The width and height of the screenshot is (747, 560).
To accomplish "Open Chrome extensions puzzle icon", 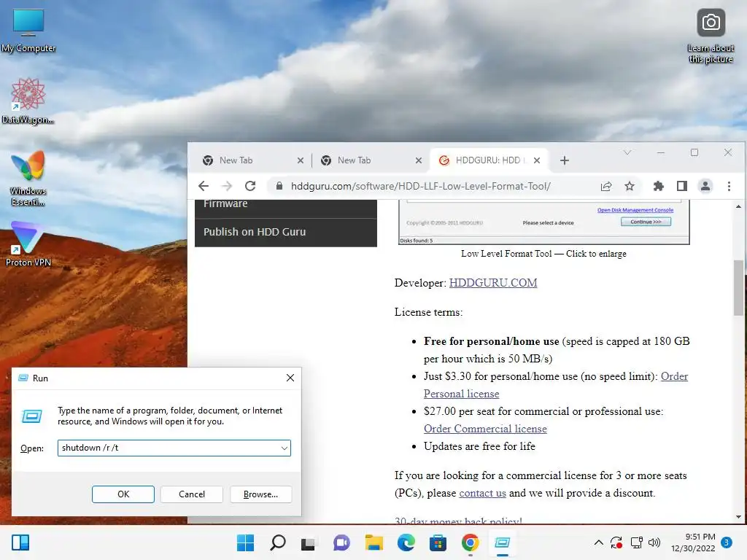I will [x=659, y=186].
